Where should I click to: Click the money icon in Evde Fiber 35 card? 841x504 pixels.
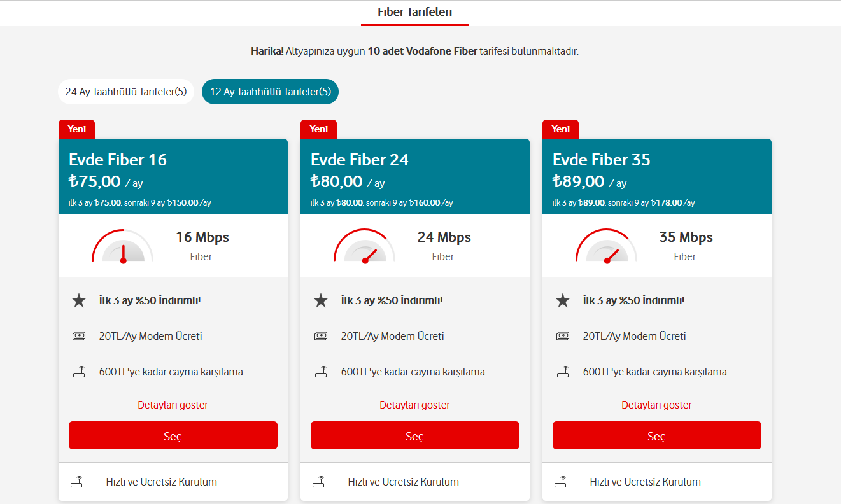[563, 336]
